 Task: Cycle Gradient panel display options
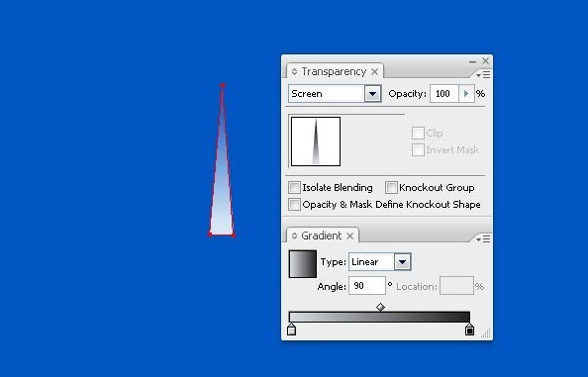tap(294, 236)
